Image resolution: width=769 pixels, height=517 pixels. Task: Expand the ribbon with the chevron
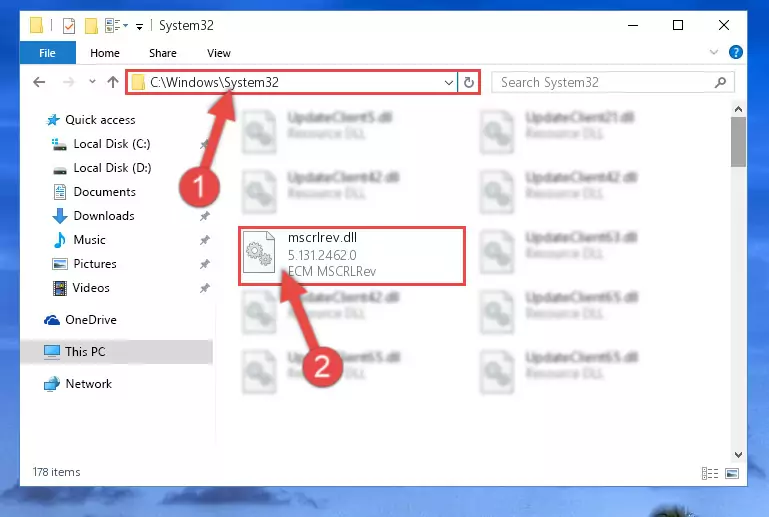click(x=714, y=52)
